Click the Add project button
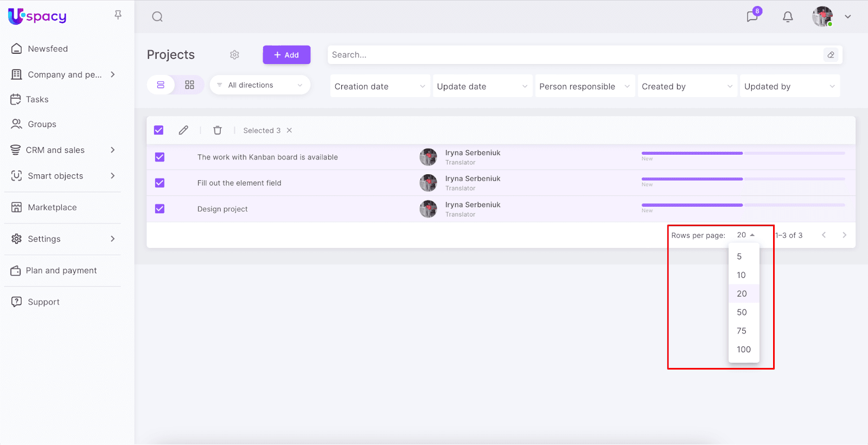Image resolution: width=868 pixels, height=445 pixels. coord(286,55)
